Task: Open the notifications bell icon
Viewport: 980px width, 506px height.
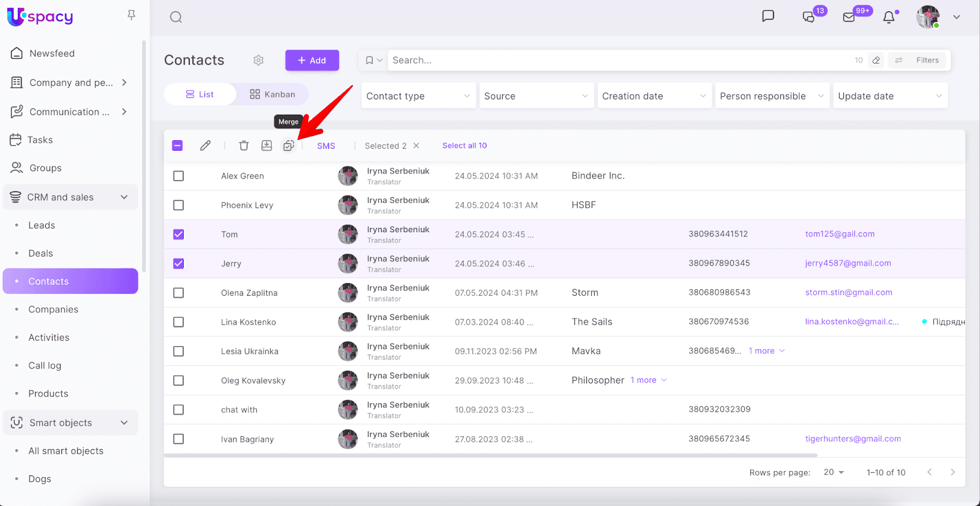Action: coord(889,17)
